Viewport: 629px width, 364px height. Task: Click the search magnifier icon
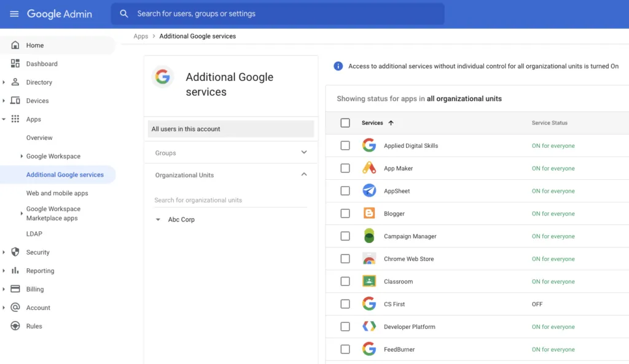pyautogui.click(x=124, y=14)
